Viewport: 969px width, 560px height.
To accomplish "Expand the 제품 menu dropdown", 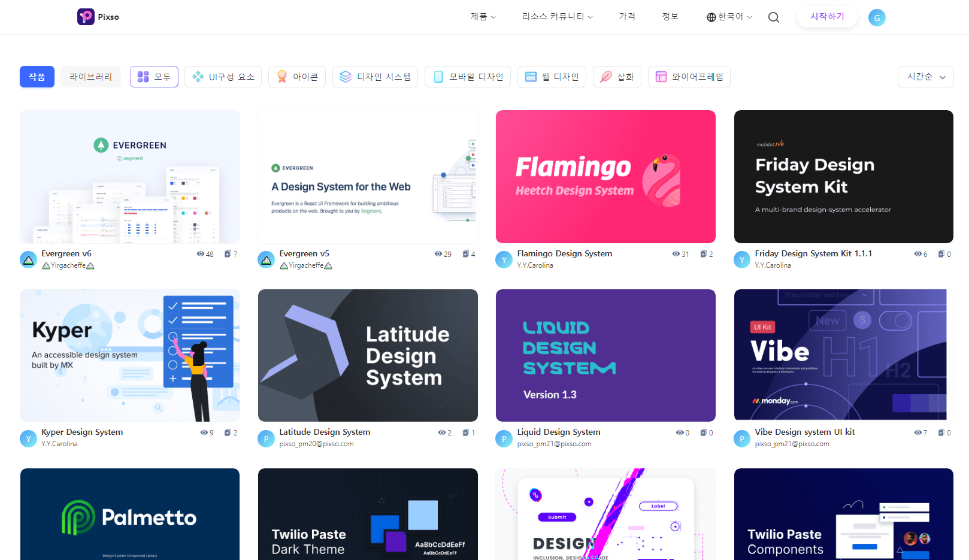I will coord(483,17).
